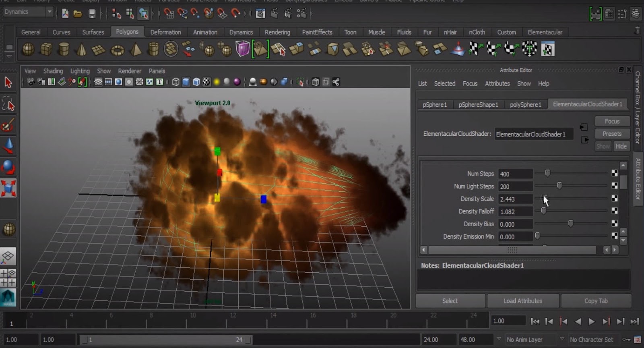Open the Render Settings clapperboard with dots icon

pos(301,14)
